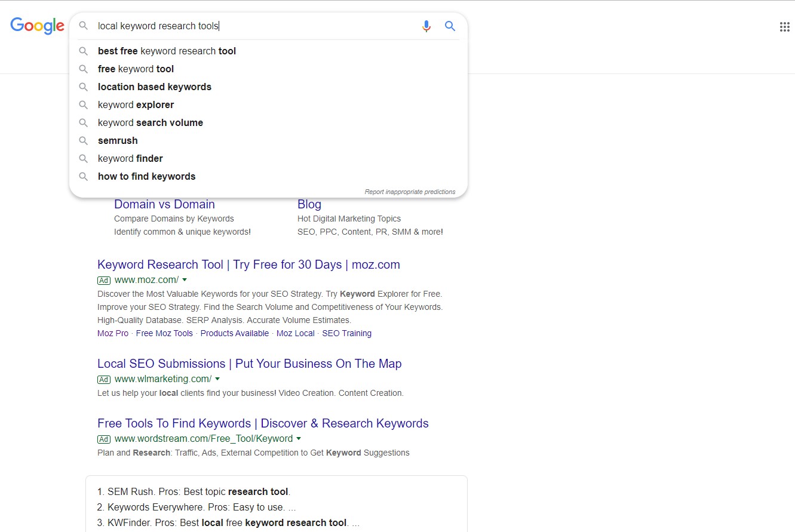The image size is (795, 532).
Task: Click magnifier icon beside 'keyword explorer'
Action: tap(84, 105)
